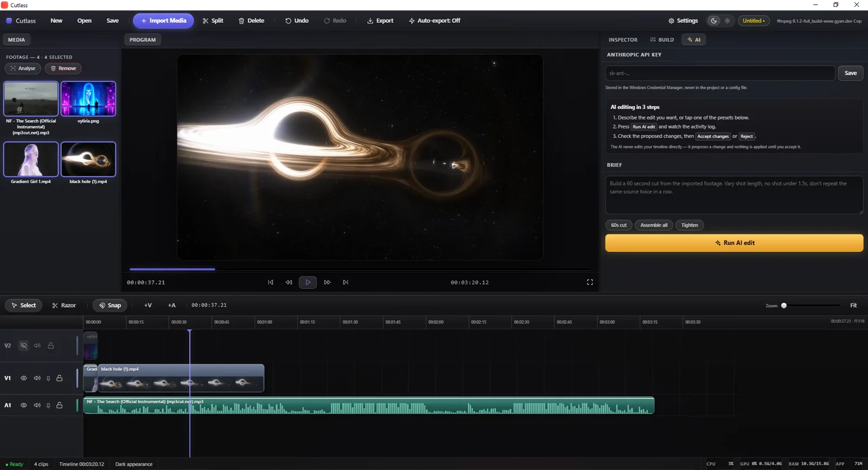Toggle Snap on timeline
This screenshot has height=470, width=868.
pos(110,306)
